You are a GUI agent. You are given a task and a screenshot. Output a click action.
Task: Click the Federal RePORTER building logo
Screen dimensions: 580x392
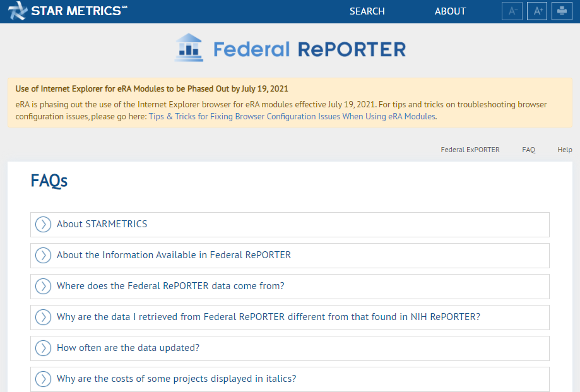coord(189,48)
